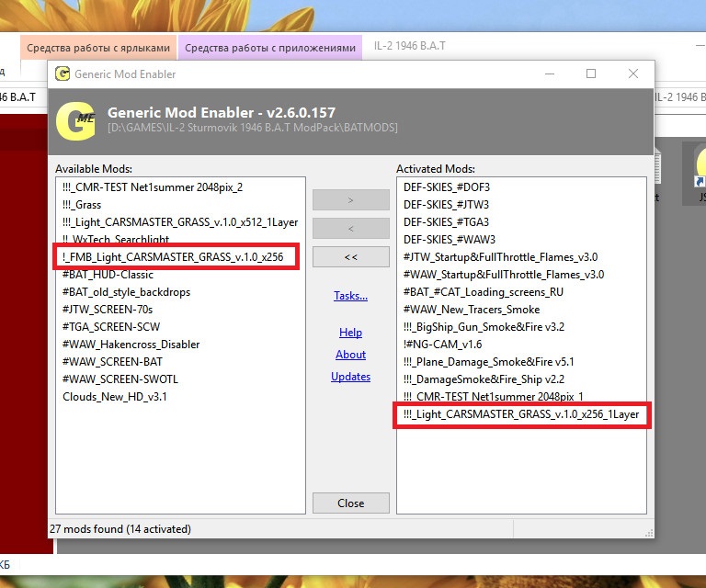Image resolution: width=706 pixels, height=588 pixels.
Task: Select DEF-SKIES_#DOF3 in Activated Mods
Action: click(x=447, y=187)
